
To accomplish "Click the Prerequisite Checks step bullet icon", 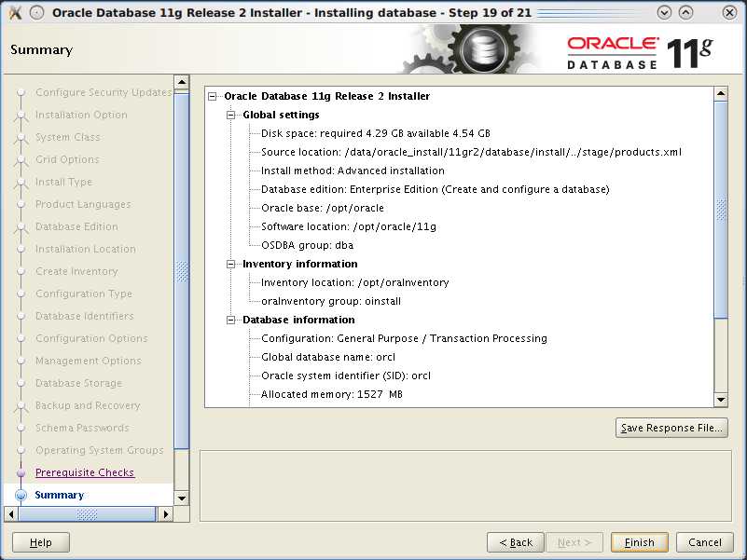I will click(x=21, y=472).
